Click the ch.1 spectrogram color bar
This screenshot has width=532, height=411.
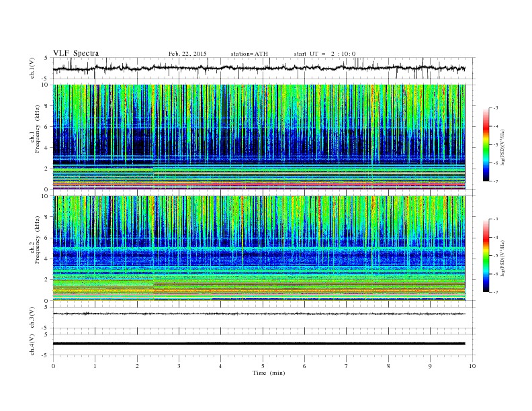click(x=486, y=144)
